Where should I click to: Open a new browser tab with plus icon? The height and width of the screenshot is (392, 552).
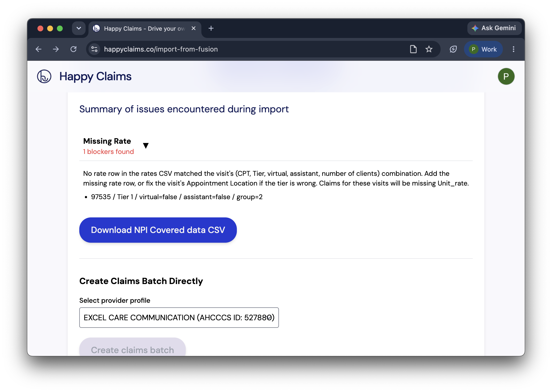pos(211,28)
